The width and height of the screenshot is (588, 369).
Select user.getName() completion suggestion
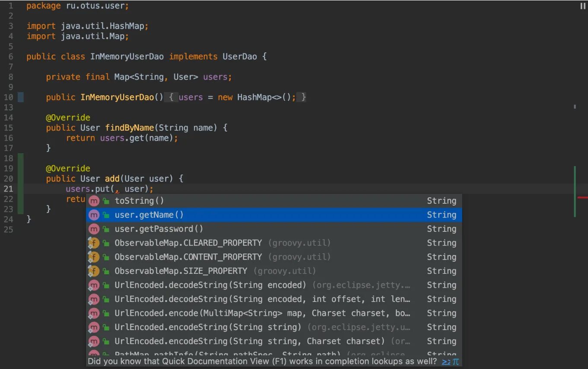[274, 215]
